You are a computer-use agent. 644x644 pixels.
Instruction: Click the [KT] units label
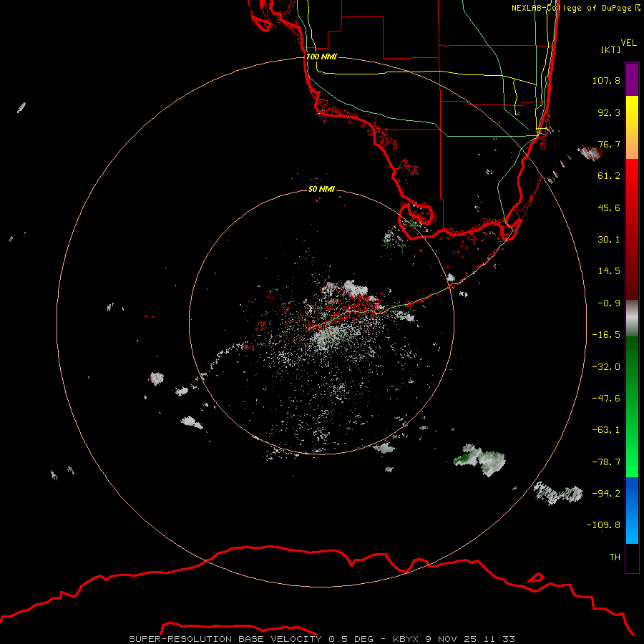[x=611, y=49]
